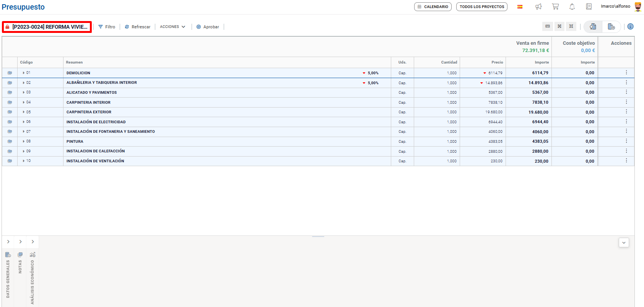This screenshot has height=307, width=644.
Task: Expand chapter 05 CARPINTERIA EXTERIOR arrow
Action: pos(24,112)
